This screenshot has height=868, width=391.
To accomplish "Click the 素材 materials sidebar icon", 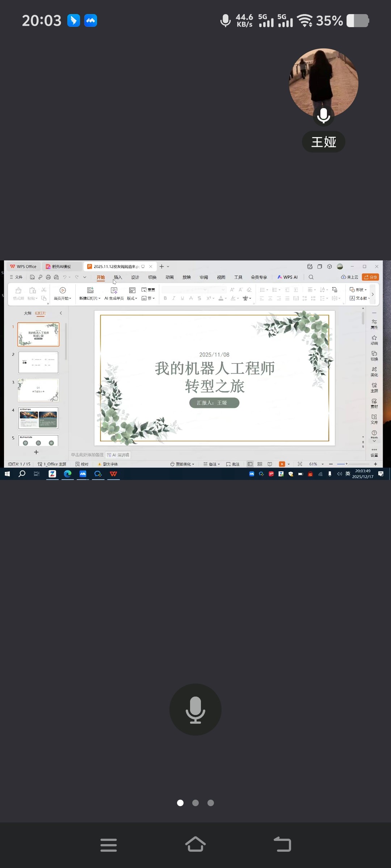I will (374, 403).
